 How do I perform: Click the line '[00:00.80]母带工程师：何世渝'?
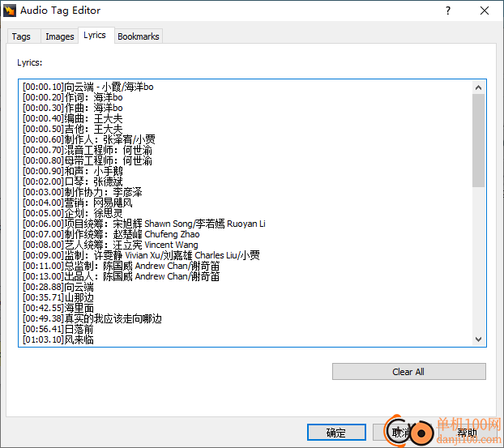tap(88, 160)
